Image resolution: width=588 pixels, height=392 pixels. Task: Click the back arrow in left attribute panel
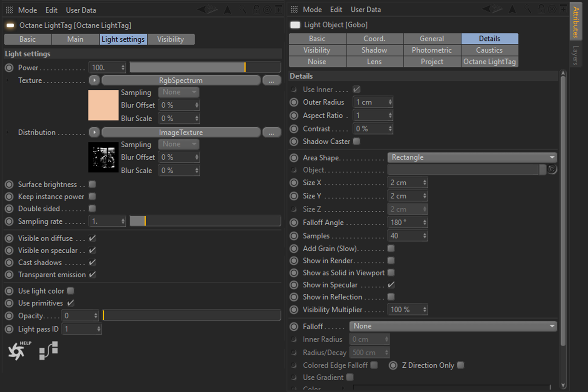[x=202, y=10]
